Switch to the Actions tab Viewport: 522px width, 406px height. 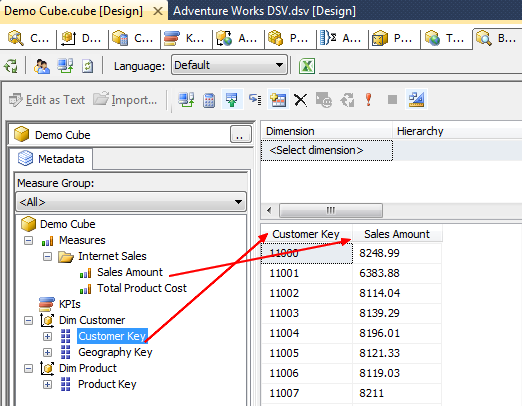[238, 38]
